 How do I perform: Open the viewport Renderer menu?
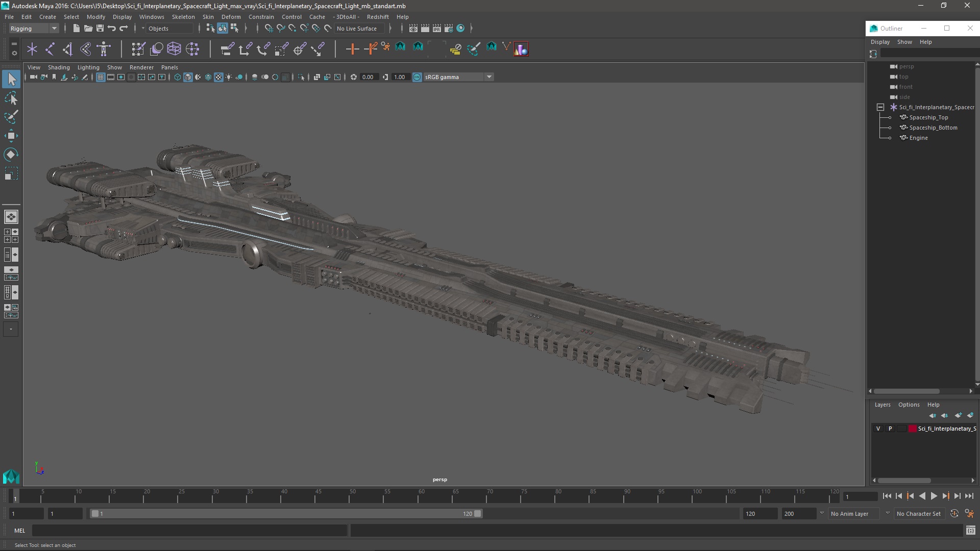141,67
